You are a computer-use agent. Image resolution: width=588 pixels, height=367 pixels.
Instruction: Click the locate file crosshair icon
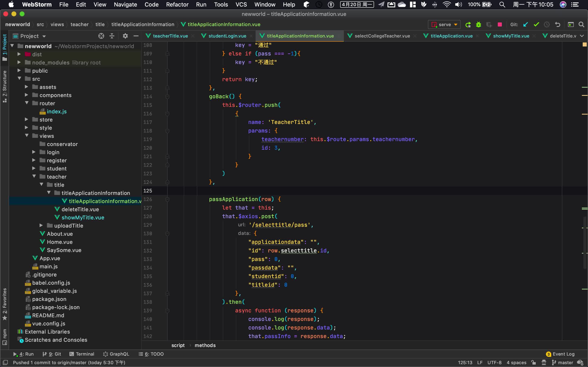click(x=101, y=36)
